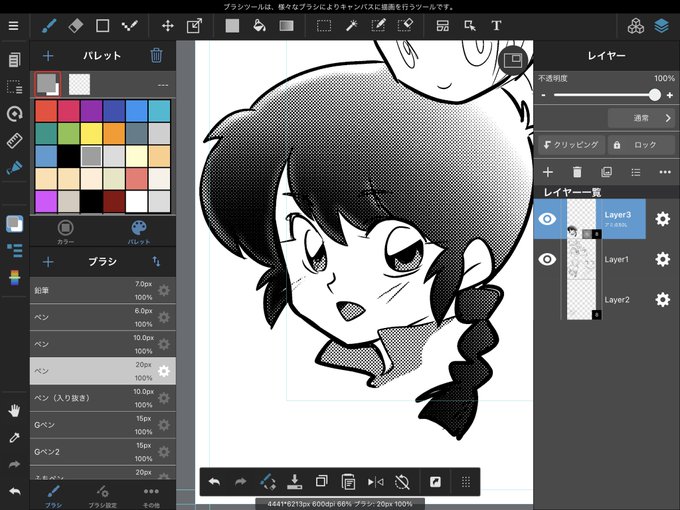Select the Magic Wand tool
The height and width of the screenshot is (510, 680).
click(351, 26)
